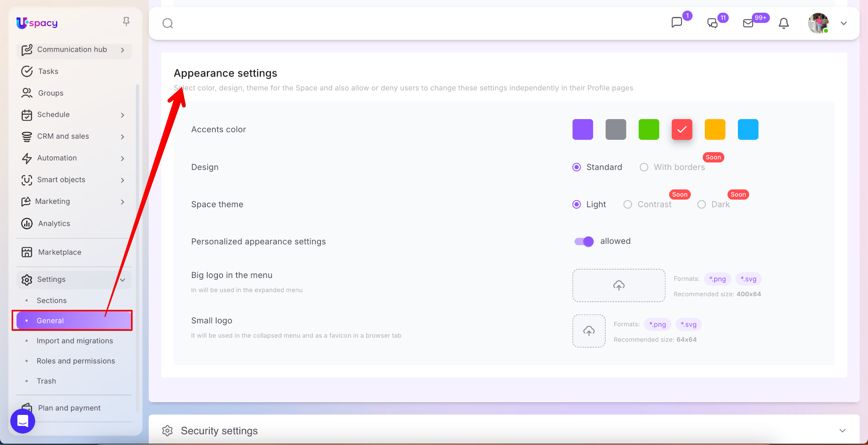The height and width of the screenshot is (445, 868).
Task: Go to Import and migrations
Action: click(x=75, y=341)
